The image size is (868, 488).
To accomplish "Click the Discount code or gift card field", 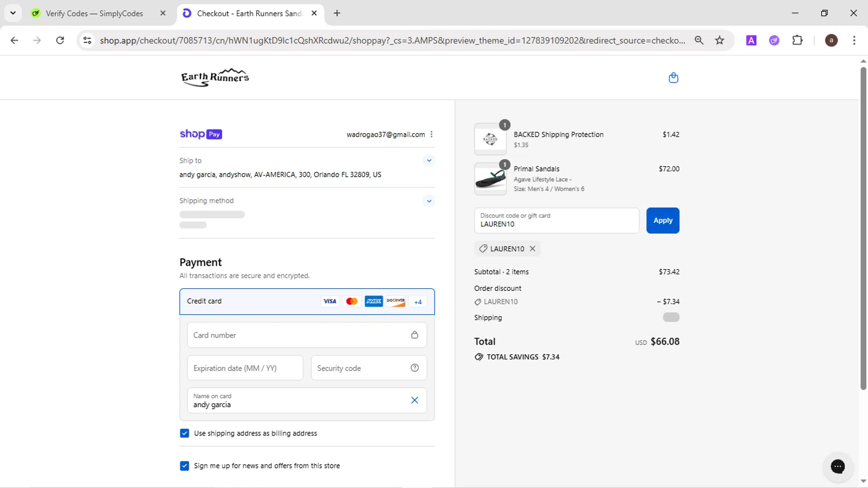I will click(x=557, y=221).
